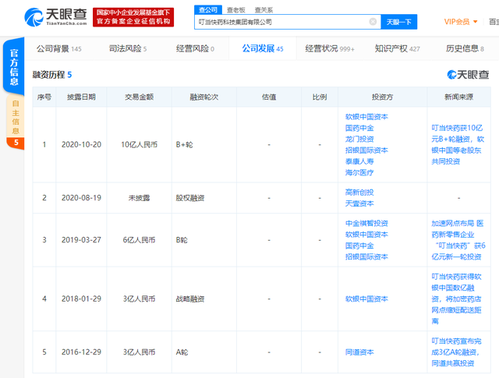Click the 交易金额 column header
Image resolution: width=499 pixels, height=378 pixels.
(139, 97)
